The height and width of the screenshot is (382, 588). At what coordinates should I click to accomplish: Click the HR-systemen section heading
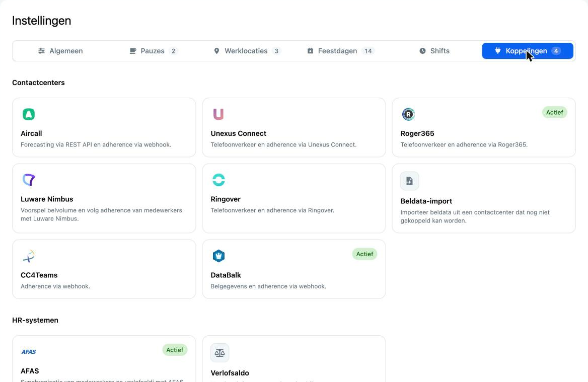pyautogui.click(x=35, y=320)
